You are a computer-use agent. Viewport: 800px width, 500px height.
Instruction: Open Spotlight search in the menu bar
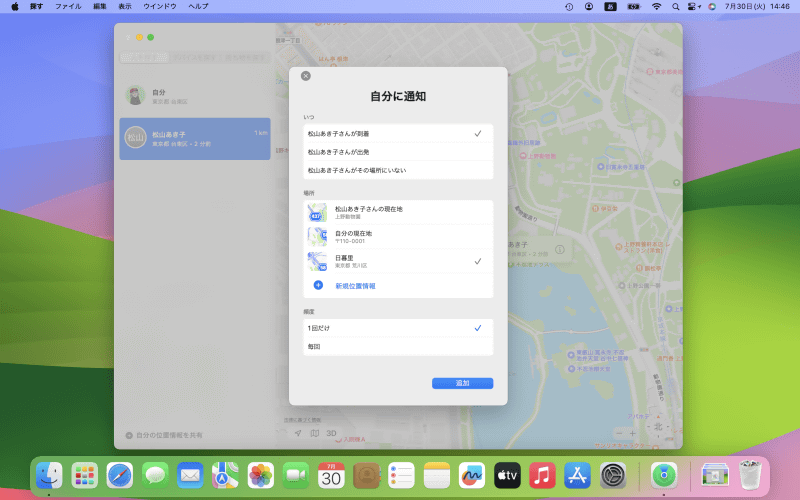[676, 7]
